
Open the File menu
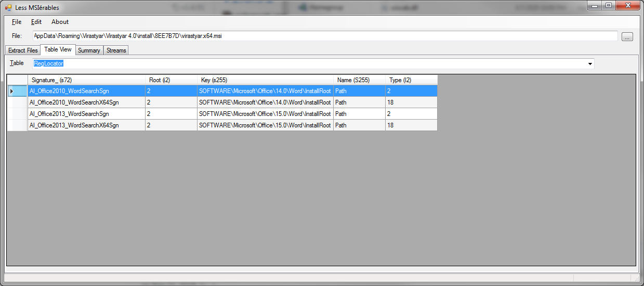click(x=17, y=22)
